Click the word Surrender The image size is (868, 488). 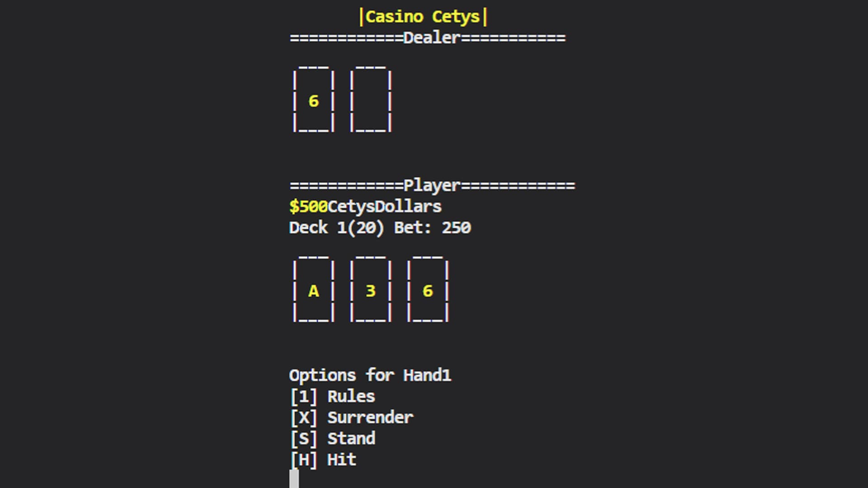pos(370,418)
